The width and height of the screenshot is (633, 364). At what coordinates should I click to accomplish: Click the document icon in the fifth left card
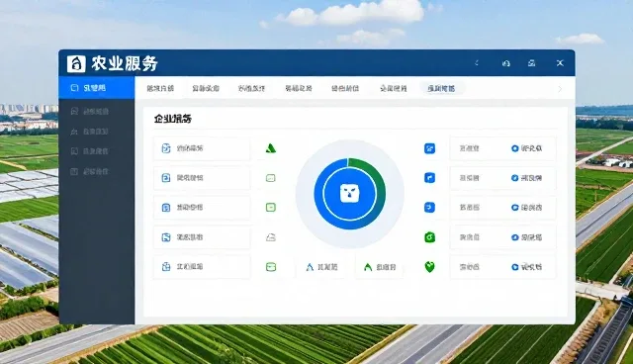pos(166,267)
